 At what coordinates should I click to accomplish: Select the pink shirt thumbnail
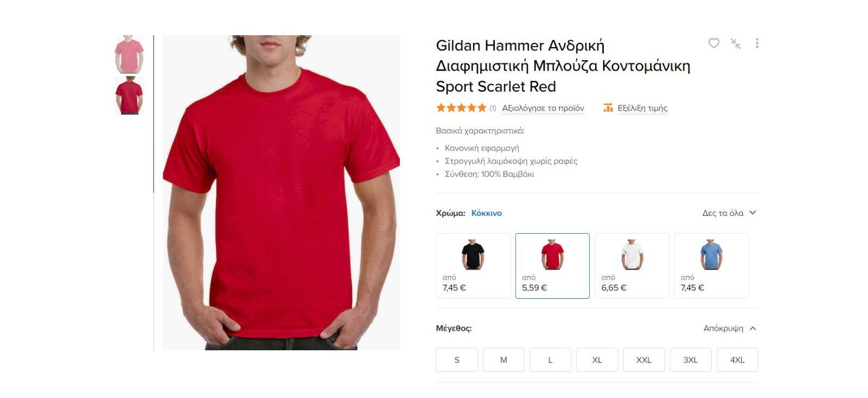(129, 54)
